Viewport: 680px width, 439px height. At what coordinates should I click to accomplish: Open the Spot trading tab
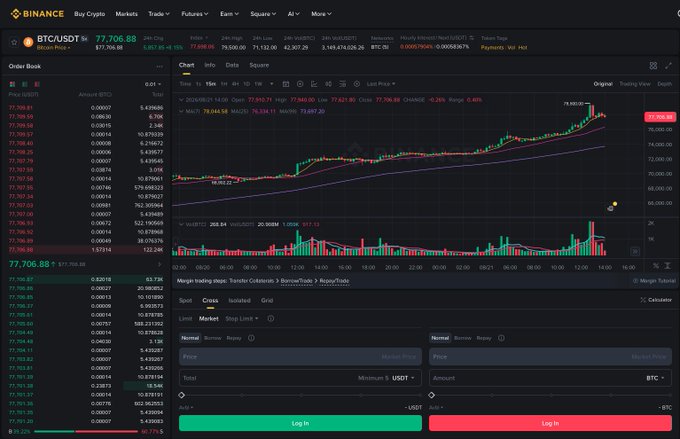pos(185,300)
